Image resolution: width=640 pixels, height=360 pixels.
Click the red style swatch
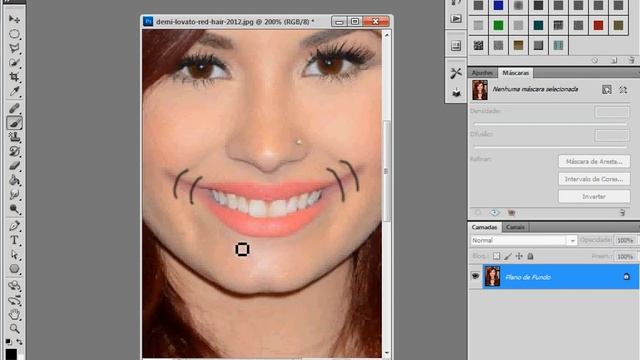[598, 26]
